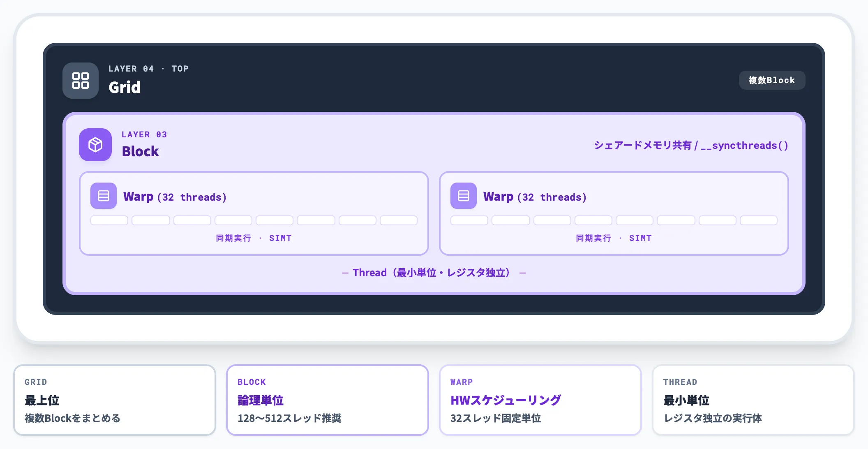Screen dimensions: 868x449
Task: Click the last thread slot in the left Warp
Action: (x=399, y=220)
